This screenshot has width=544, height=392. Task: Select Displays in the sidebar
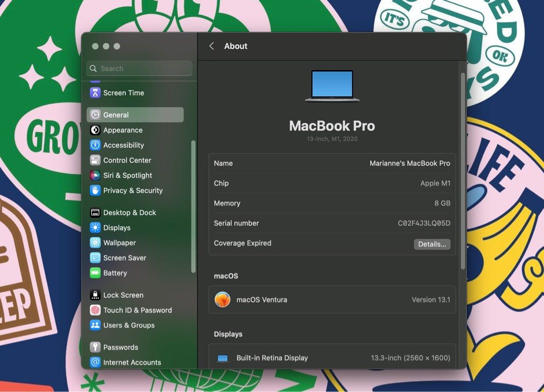[116, 228]
